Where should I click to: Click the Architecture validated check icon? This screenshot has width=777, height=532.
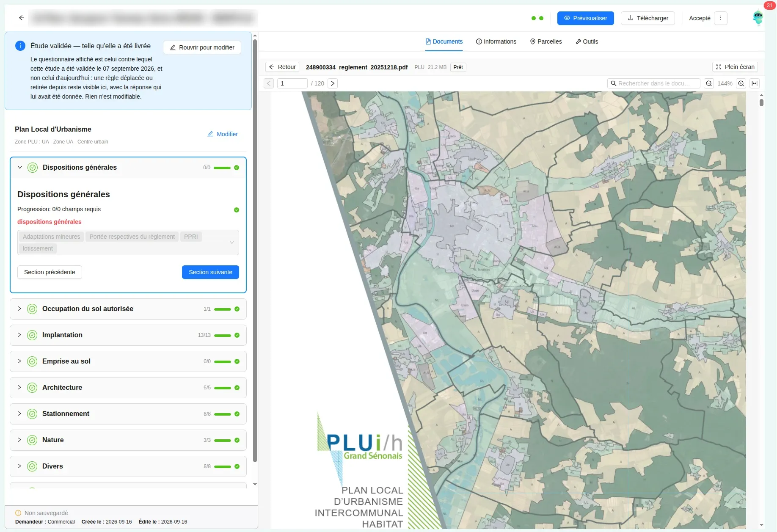point(32,388)
